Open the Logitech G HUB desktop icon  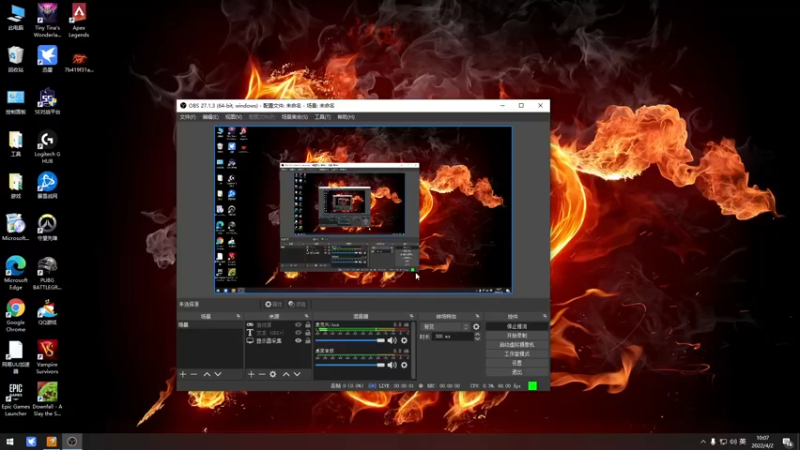[x=47, y=147]
